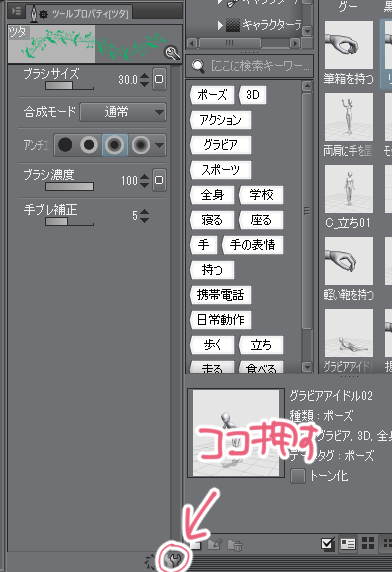392x572 pixels.
Task: Select the グラビアアイドル lying pose thumbnail
Action: [x=349, y=333]
